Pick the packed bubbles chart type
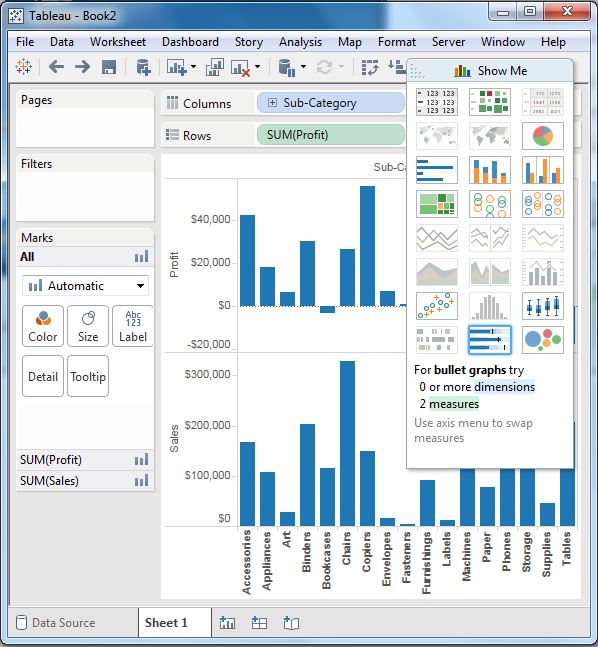 coord(542,340)
